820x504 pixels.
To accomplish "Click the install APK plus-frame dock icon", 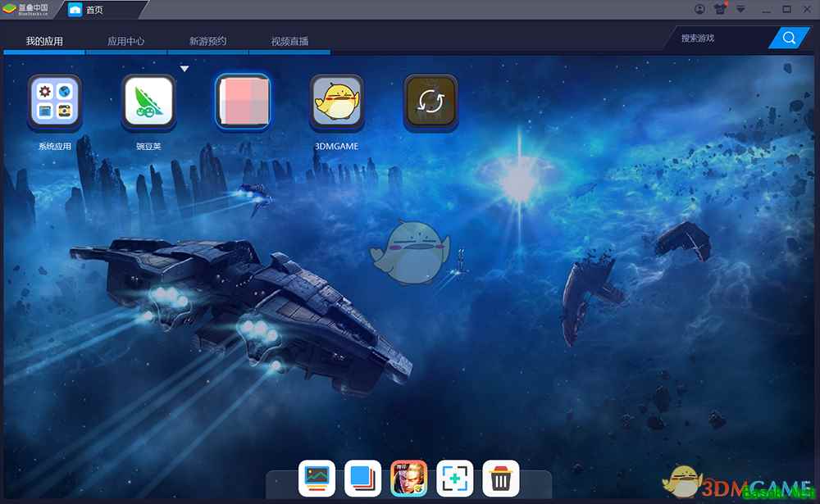I will pyautogui.click(x=455, y=479).
